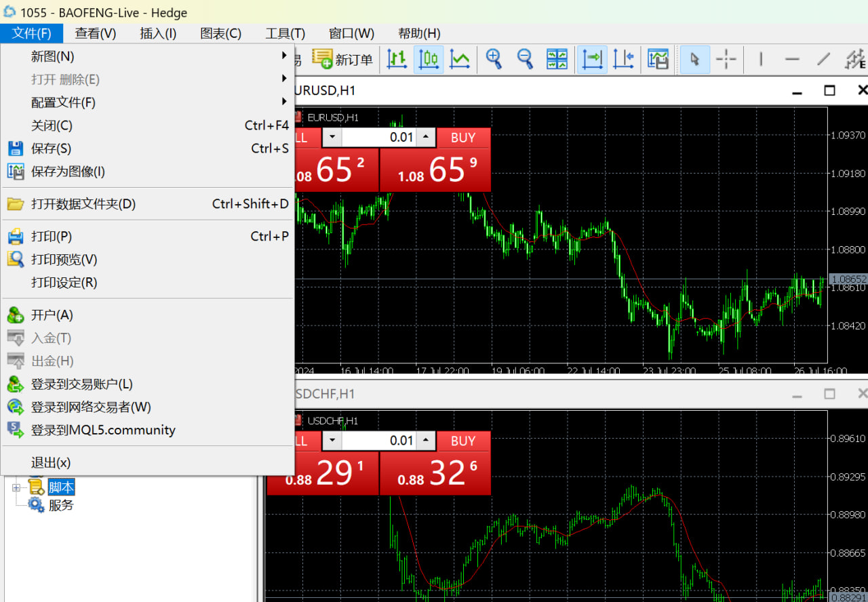This screenshot has width=868, height=602.
Task: Choose 打印设定(R) print setup
Action: click(x=148, y=283)
